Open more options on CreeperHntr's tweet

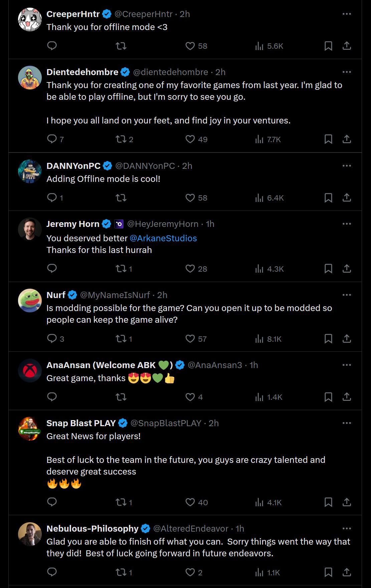[x=347, y=14]
